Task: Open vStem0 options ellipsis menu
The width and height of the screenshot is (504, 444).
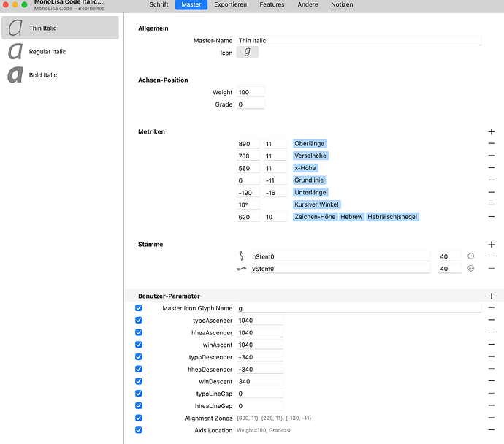Action: pos(470,268)
